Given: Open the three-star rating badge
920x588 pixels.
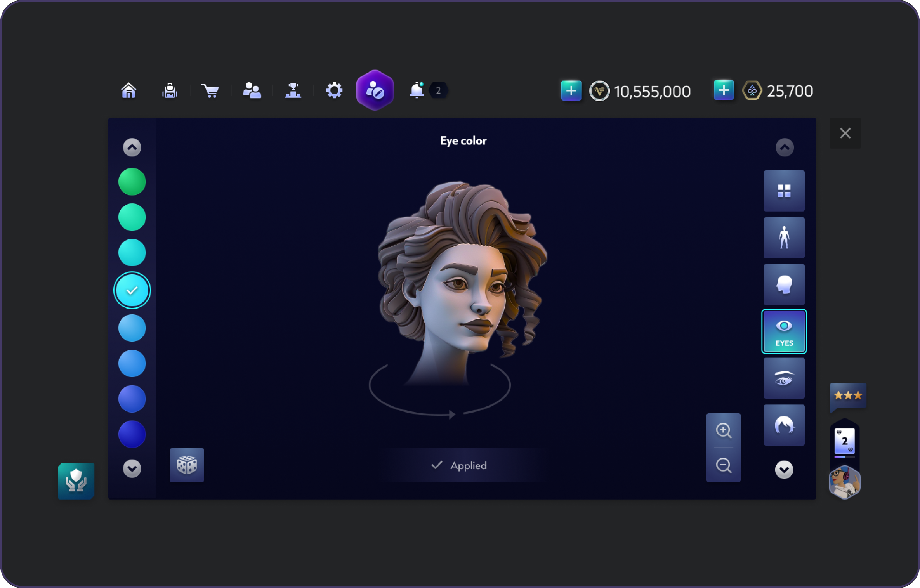Looking at the screenshot, I should tap(848, 396).
